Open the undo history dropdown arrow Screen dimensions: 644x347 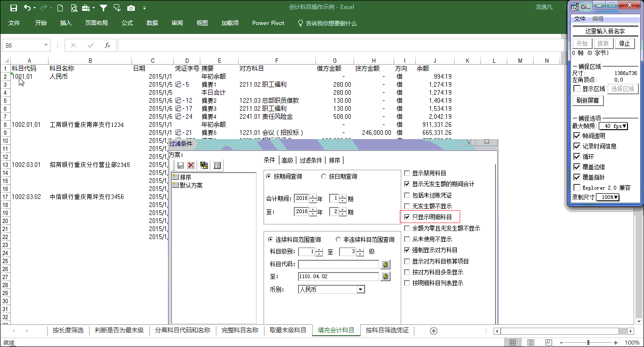35,8
